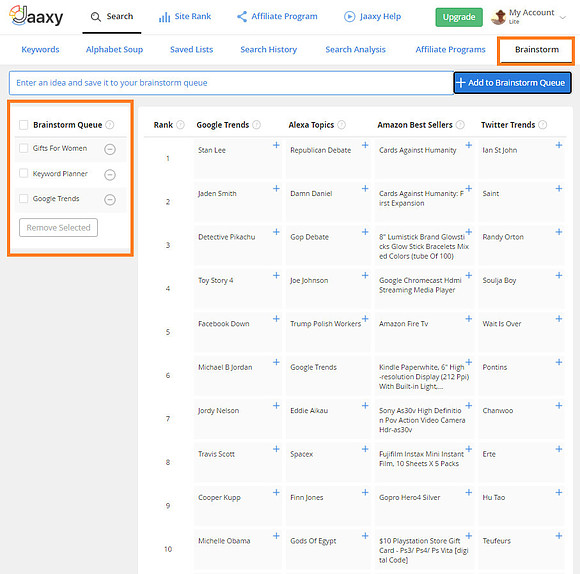Screen dimensions: 580x574
Task: Open the Affiliate Programs tab
Action: coord(450,50)
